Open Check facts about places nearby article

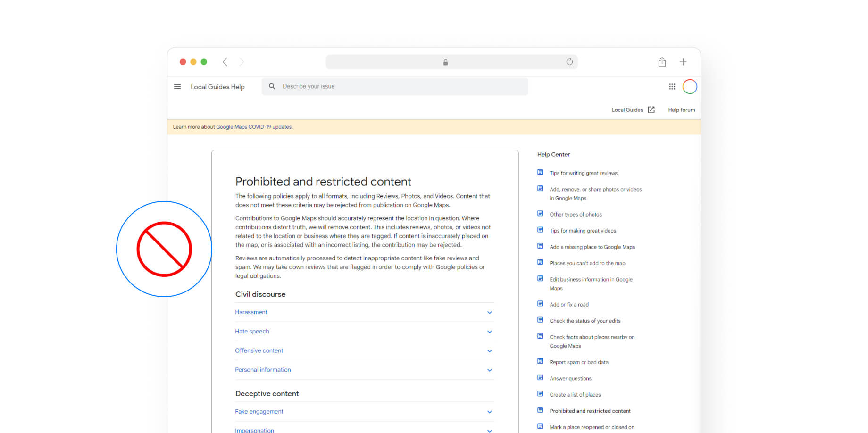(x=592, y=341)
